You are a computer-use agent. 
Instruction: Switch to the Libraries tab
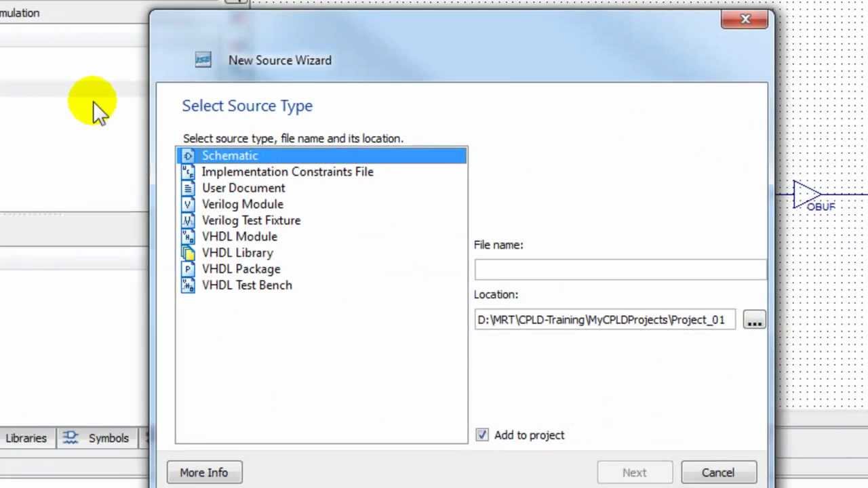coord(26,438)
